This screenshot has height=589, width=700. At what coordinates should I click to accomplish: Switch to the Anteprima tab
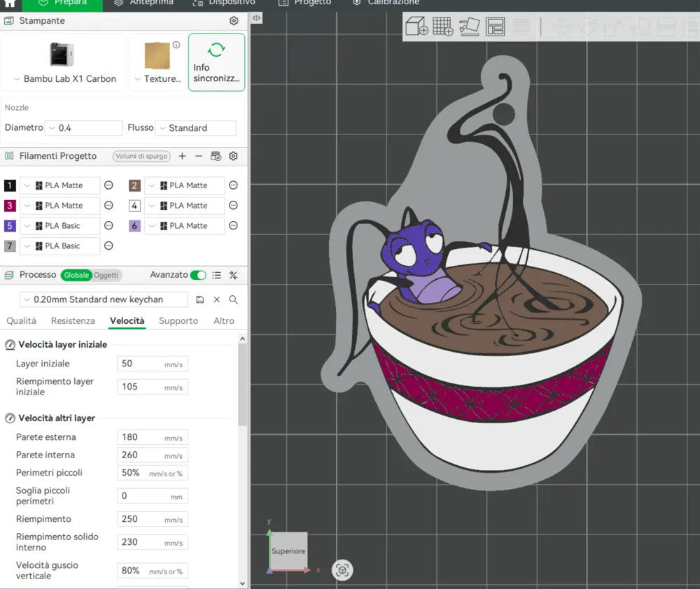coord(143,3)
